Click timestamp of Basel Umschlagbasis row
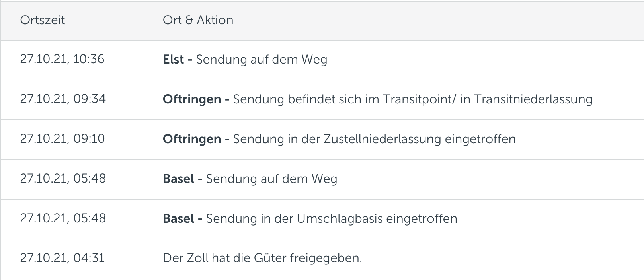Viewport: 644px width, 280px height. (x=63, y=218)
